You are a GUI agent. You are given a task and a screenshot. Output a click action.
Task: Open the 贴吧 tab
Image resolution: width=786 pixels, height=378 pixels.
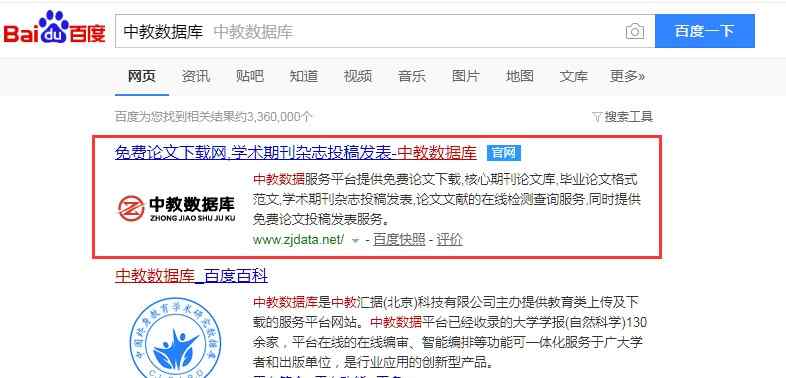[249, 76]
